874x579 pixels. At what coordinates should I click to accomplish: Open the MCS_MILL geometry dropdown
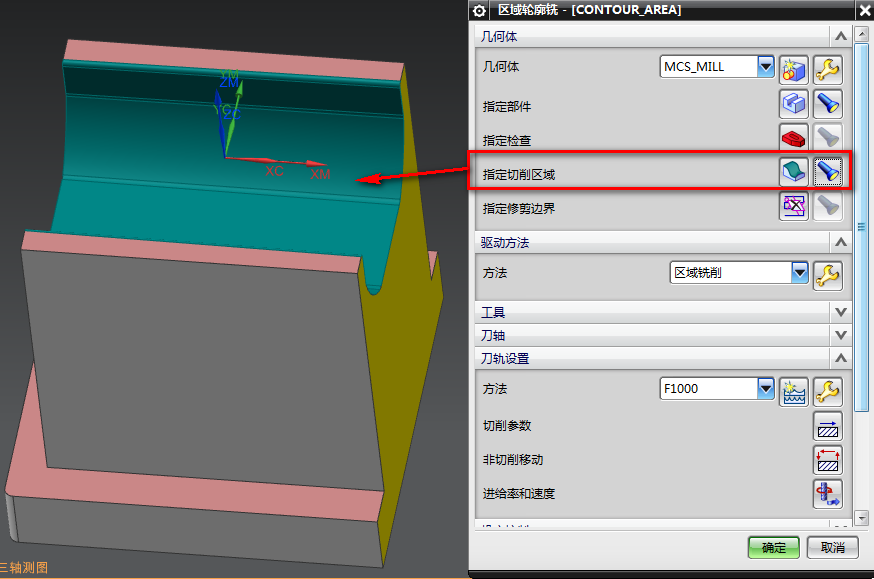coord(766,67)
